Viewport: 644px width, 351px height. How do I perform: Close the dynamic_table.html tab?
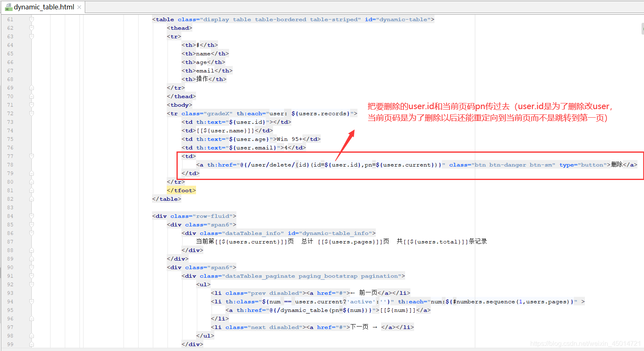pos(79,7)
